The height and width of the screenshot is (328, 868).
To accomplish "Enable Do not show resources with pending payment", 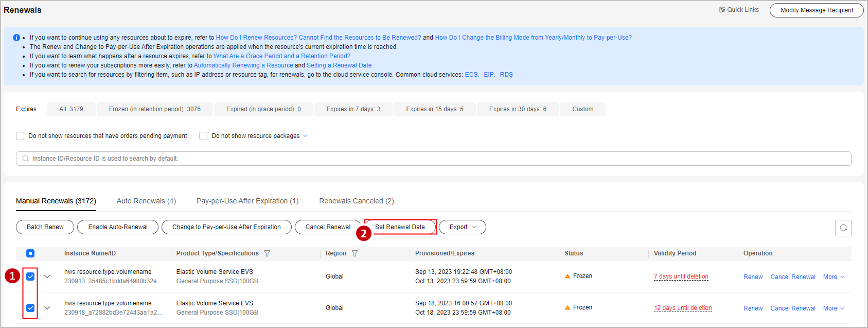I will tap(20, 136).
